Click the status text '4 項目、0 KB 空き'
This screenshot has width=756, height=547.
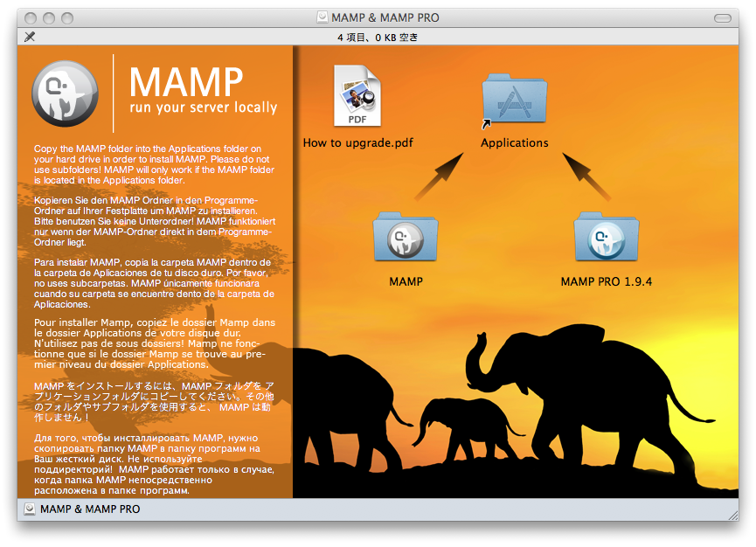378,37
